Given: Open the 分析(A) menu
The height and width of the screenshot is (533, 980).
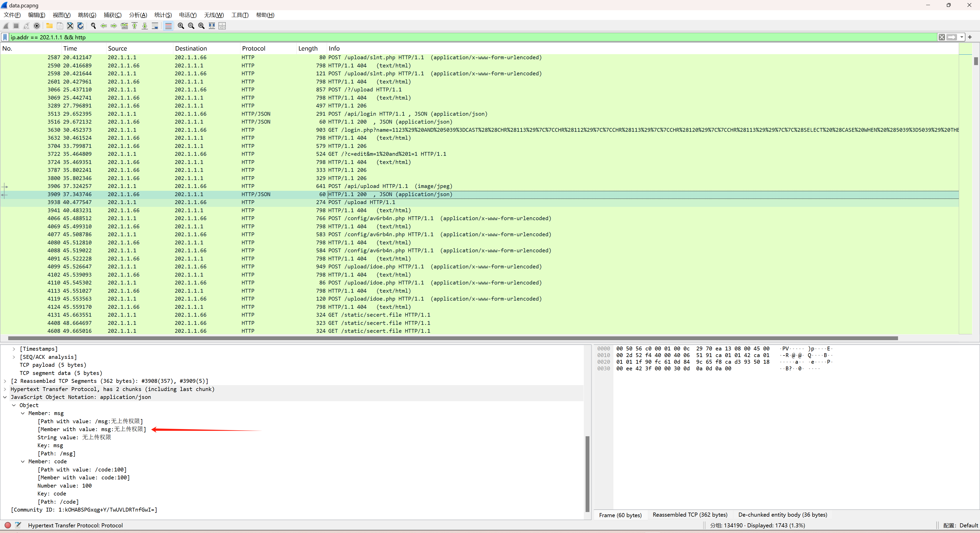Looking at the screenshot, I should [138, 15].
